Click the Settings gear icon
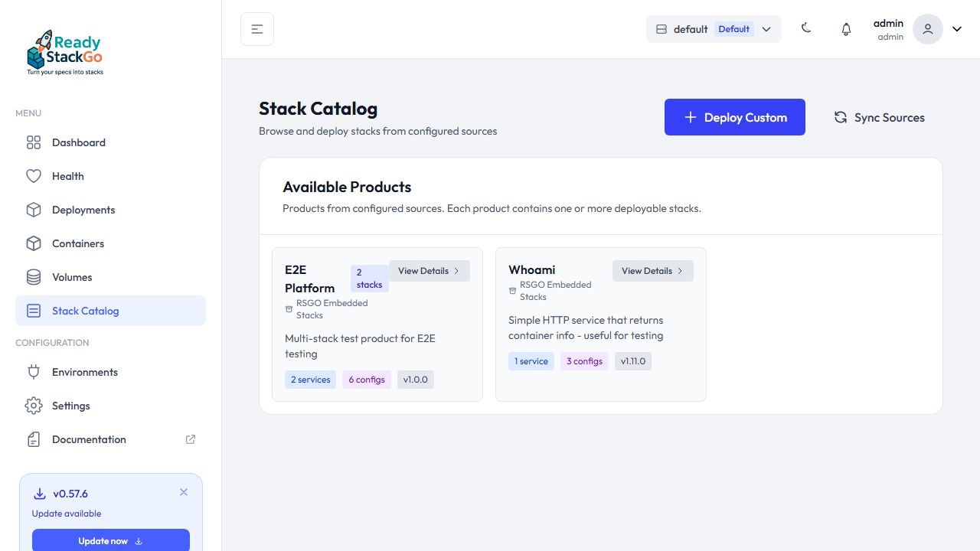 pyautogui.click(x=34, y=406)
